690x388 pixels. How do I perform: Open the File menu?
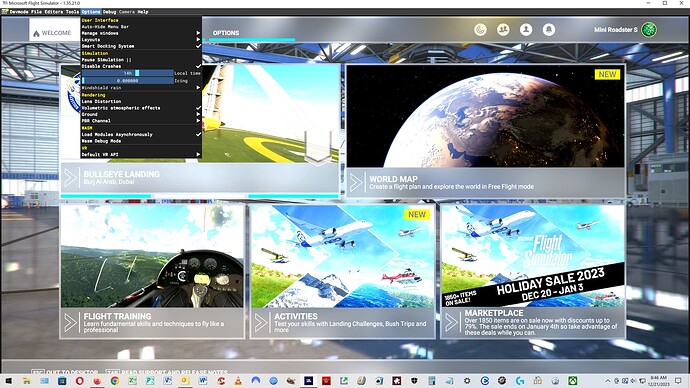click(x=36, y=12)
